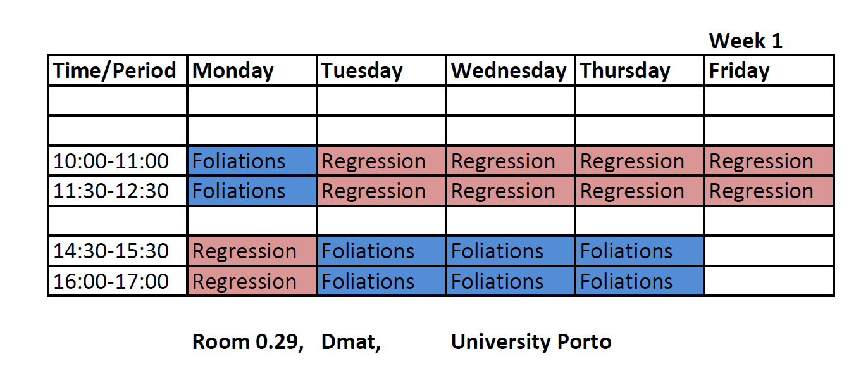868x392 pixels.
Task: Click Tuesday 14:30 Foliations cell
Action: tap(381, 251)
